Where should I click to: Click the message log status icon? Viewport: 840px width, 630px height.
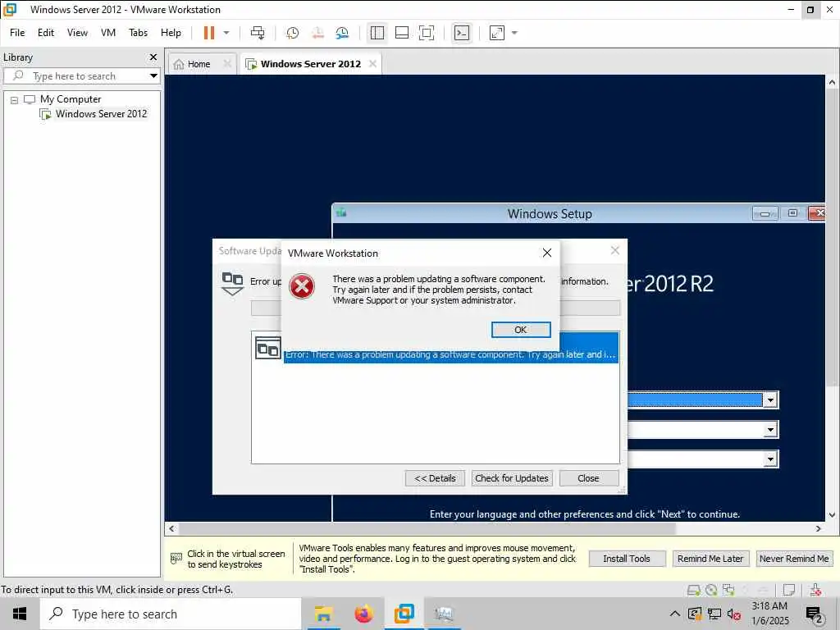pos(788,590)
